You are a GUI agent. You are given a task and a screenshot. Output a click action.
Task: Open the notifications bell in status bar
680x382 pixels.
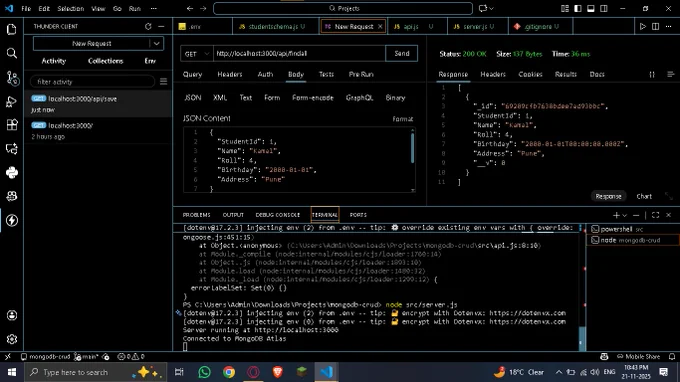pyautogui.click(x=672, y=356)
